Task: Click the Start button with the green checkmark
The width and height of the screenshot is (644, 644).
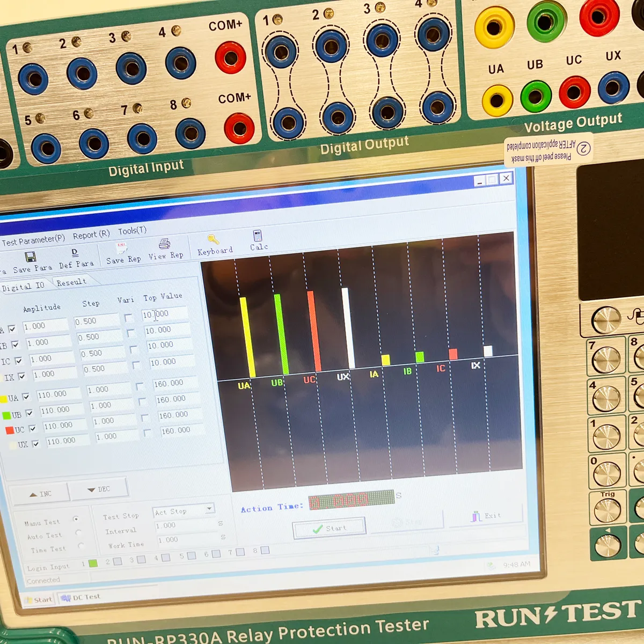Action: pyautogui.click(x=329, y=528)
